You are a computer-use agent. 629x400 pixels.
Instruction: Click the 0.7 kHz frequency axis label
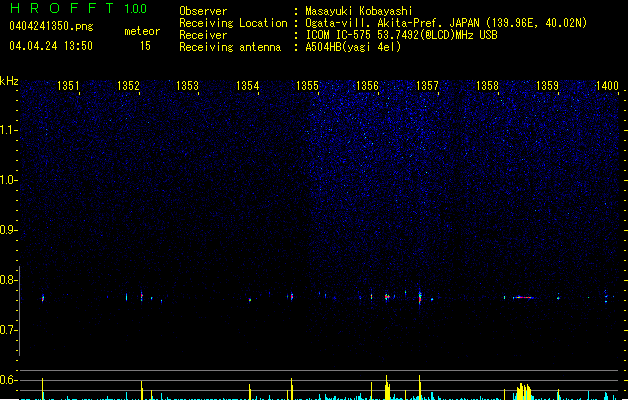(x=8, y=330)
